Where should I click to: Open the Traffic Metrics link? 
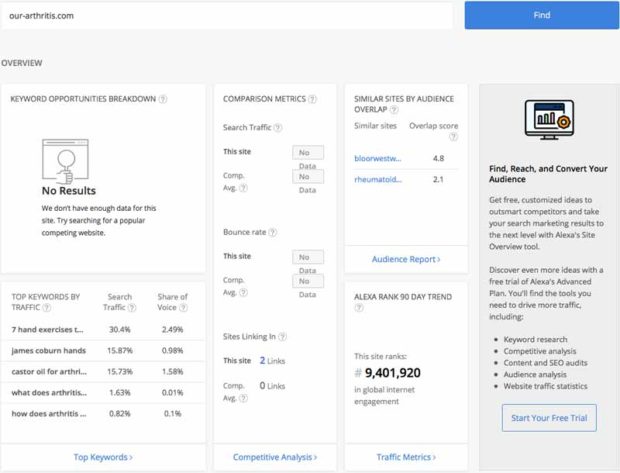click(406, 457)
